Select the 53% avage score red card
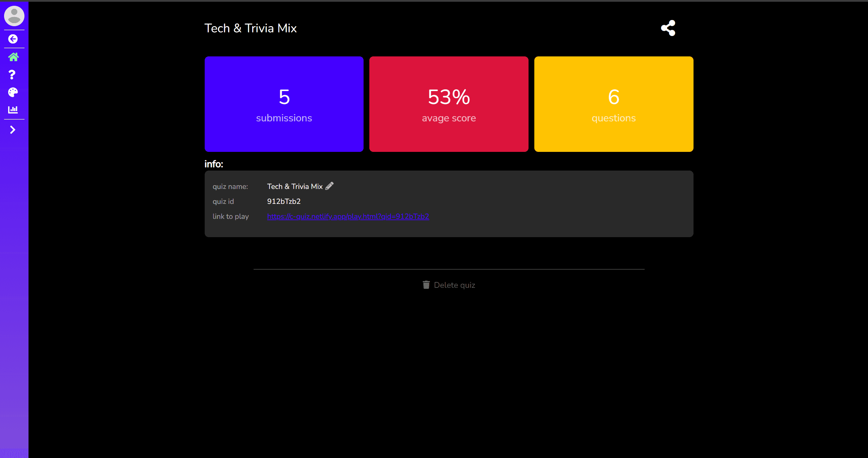Viewport: 868px width, 458px height. click(x=449, y=104)
